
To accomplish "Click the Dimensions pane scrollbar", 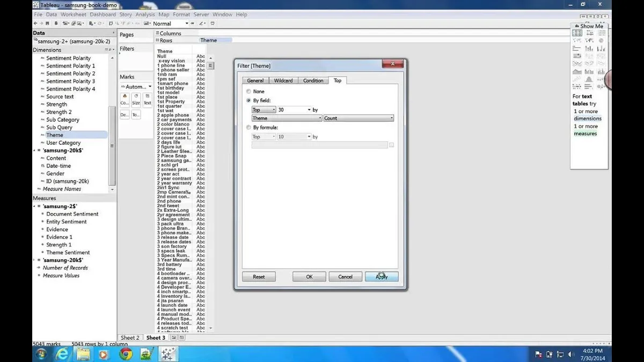I will click(112, 145).
